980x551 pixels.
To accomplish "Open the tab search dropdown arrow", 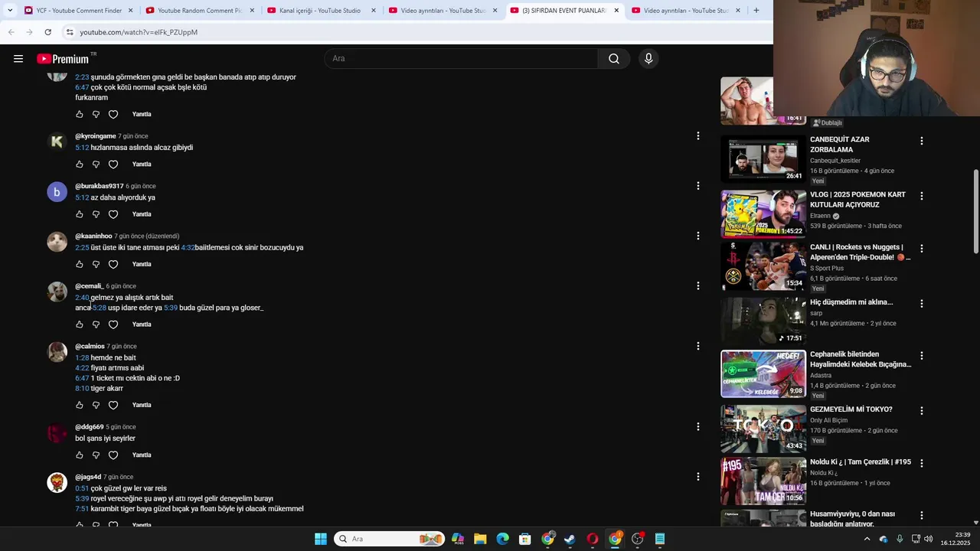I will click(9, 11).
